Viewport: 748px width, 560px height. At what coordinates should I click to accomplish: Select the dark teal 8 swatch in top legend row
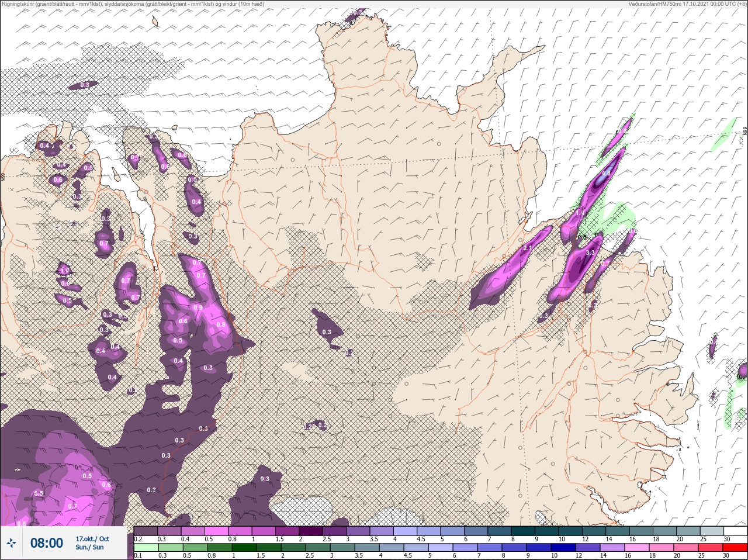click(524, 531)
